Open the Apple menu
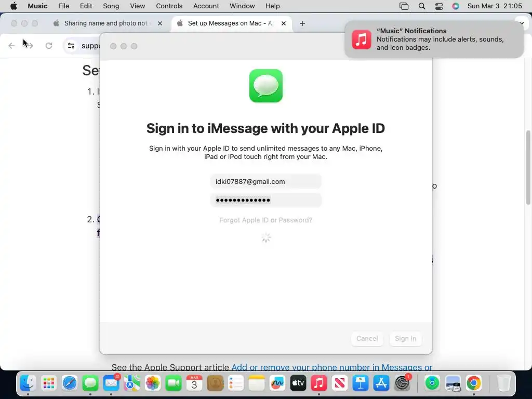The image size is (532, 399). [x=14, y=6]
